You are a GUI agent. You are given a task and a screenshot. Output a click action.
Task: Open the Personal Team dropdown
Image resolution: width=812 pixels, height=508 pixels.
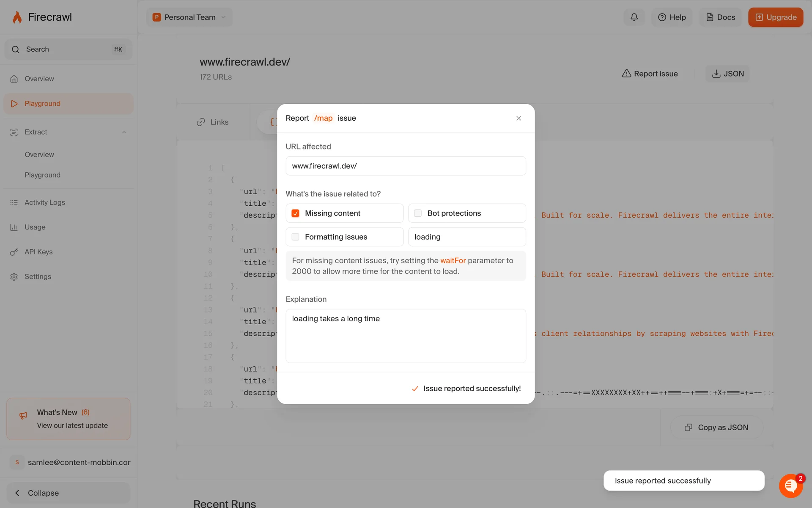click(x=189, y=17)
